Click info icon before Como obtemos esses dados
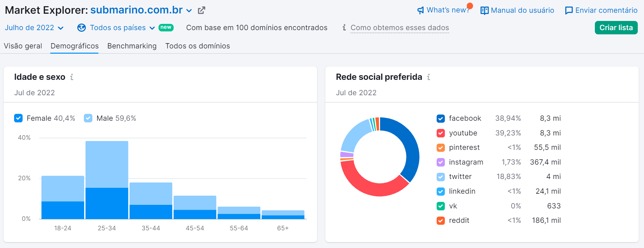The image size is (644, 248). click(x=344, y=27)
